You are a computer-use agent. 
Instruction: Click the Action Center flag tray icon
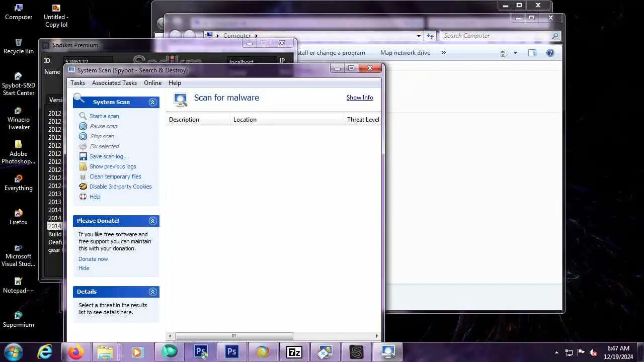click(581, 352)
